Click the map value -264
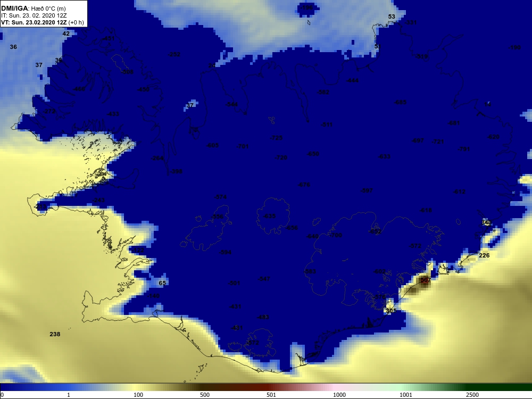This screenshot has height=399, width=532. click(x=157, y=158)
